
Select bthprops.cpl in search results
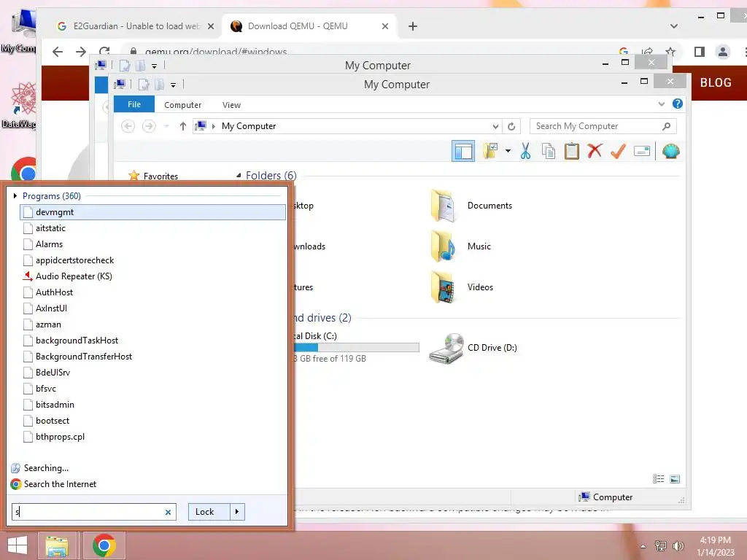point(153,437)
